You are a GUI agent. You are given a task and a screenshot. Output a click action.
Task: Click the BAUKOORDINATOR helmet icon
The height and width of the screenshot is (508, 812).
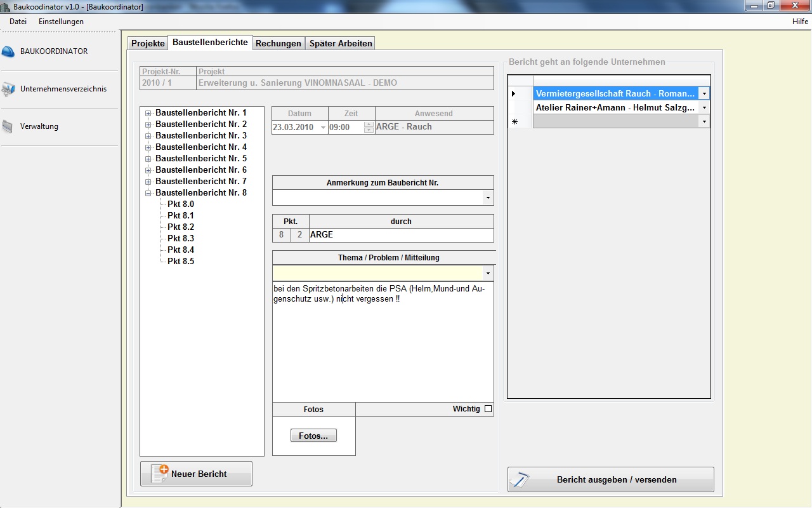coord(8,51)
